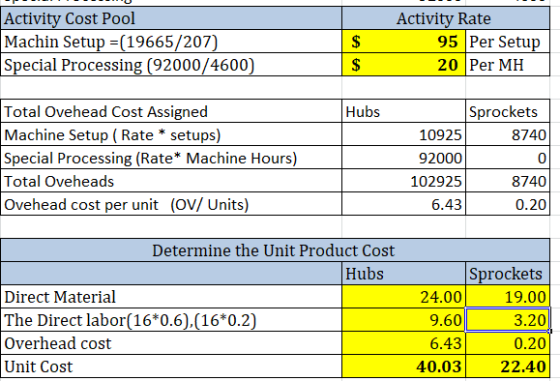Select the Hubs cell with value 92000
The image size is (560, 381).
click(x=404, y=158)
